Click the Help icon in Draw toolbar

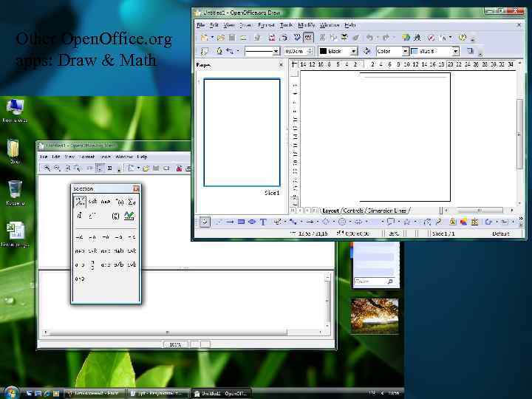tap(462, 38)
